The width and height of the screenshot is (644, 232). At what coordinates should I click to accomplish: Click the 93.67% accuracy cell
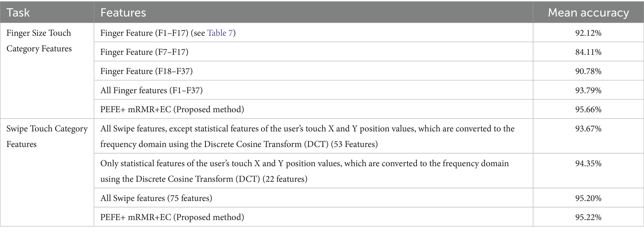pyautogui.click(x=588, y=129)
